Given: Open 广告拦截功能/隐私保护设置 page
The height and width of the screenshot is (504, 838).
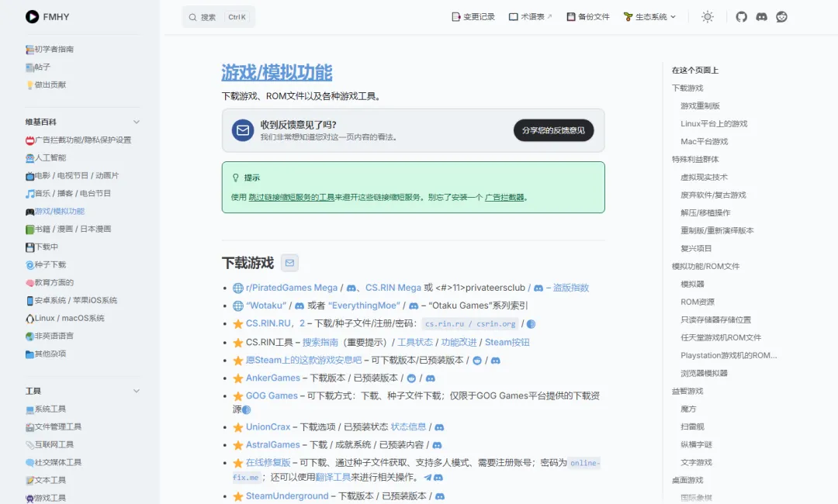Looking at the screenshot, I should coord(78,140).
